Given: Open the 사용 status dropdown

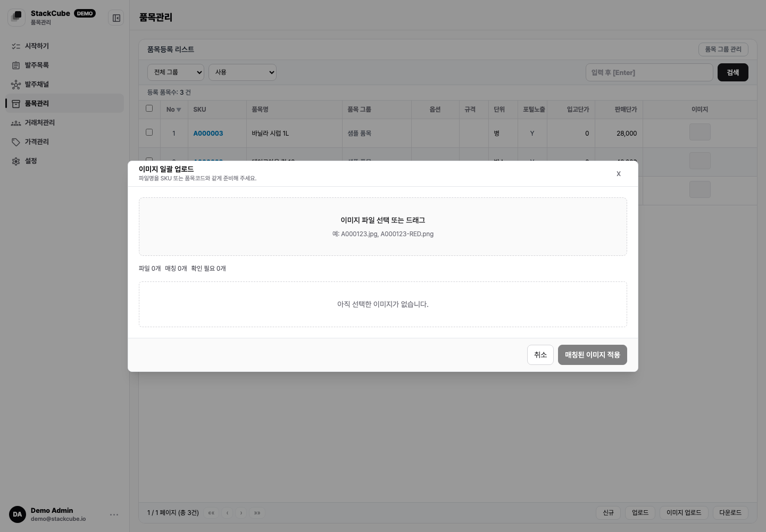Looking at the screenshot, I should (243, 72).
